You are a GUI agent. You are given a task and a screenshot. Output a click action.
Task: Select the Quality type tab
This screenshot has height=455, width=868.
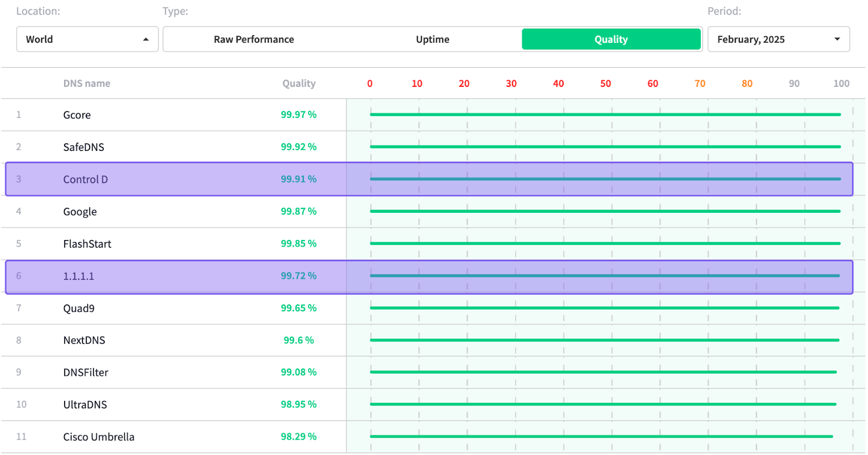pos(611,39)
